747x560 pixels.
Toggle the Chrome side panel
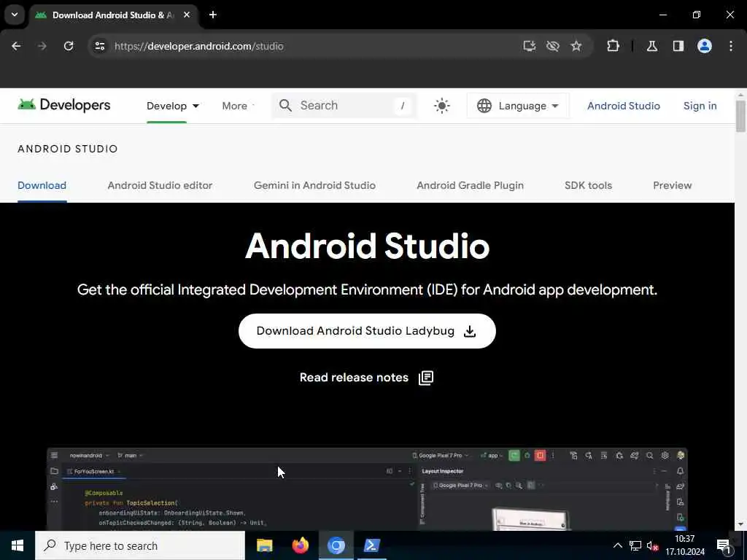678,46
